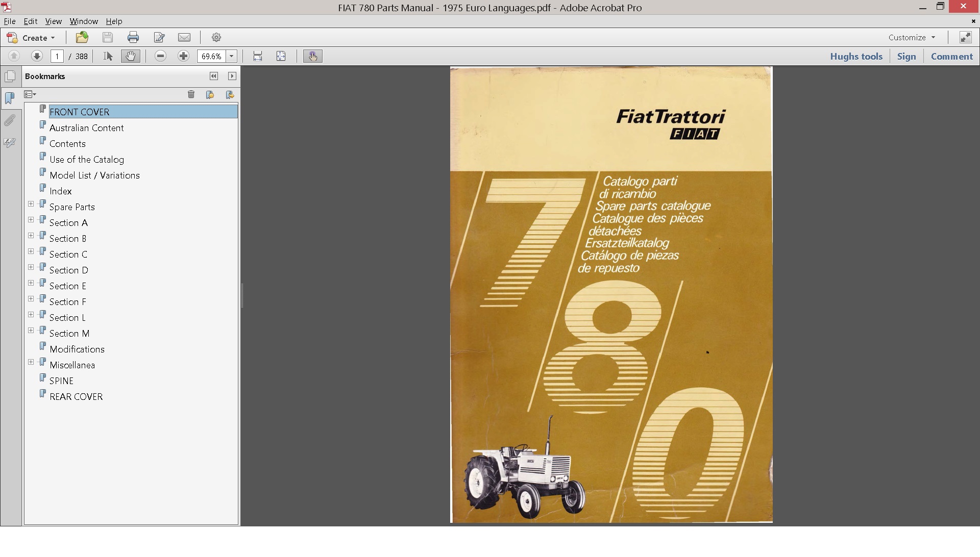Click the New bookmark icon
The width and height of the screenshot is (980, 557).
click(x=210, y=94)
